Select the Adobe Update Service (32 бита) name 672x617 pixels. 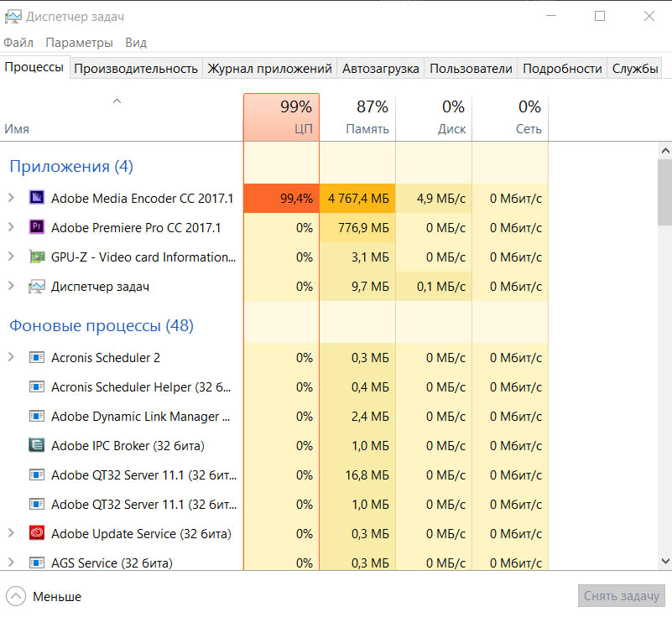tap(141, 533)
